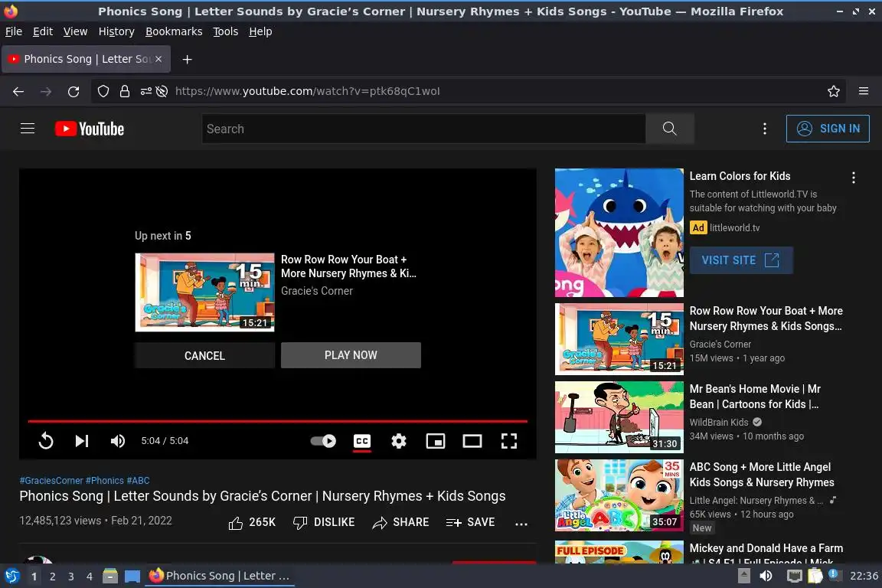Click autoplay blocked icon in address bar

click(x=162, y=91)
